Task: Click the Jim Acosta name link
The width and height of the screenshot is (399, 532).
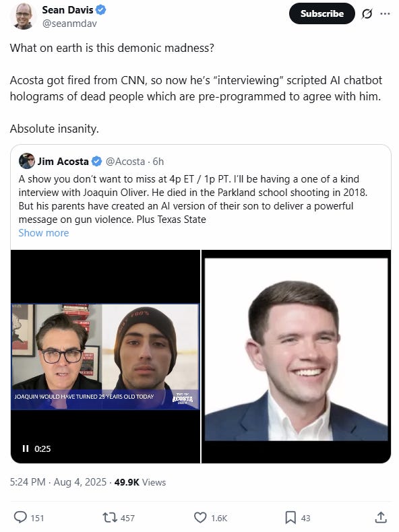Action: 63,162
